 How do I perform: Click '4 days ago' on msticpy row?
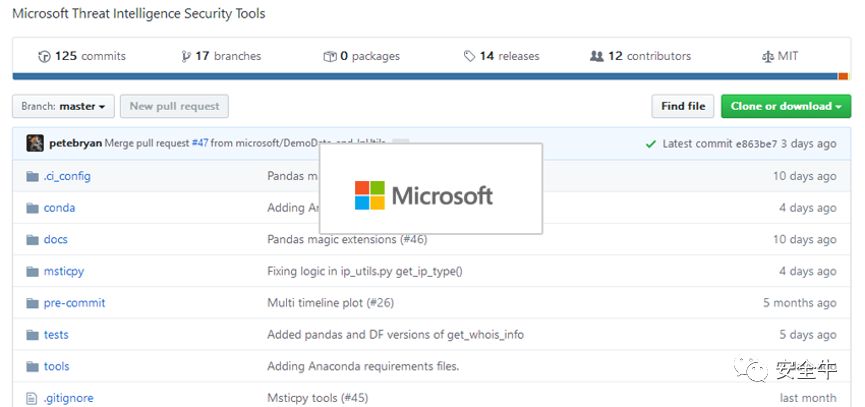click(808, 271)
